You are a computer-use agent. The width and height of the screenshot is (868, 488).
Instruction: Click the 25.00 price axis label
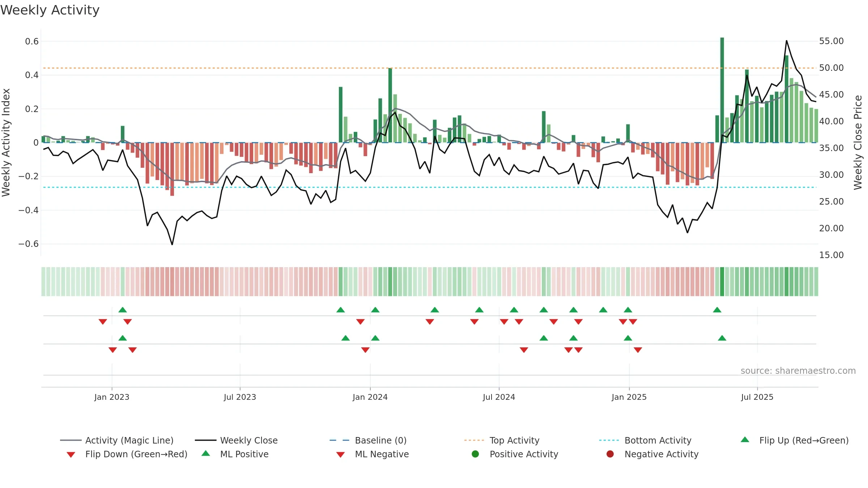[x=831, y=201]
